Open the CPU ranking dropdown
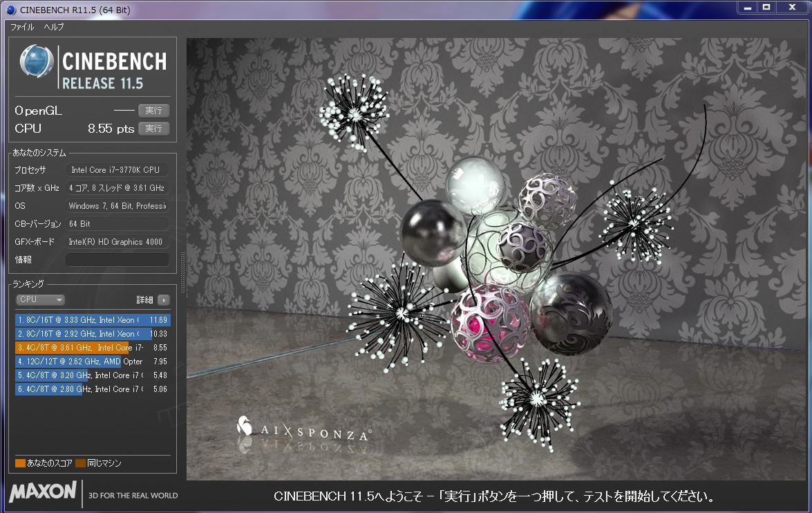 pyautogui.click(x=40, y=299)
